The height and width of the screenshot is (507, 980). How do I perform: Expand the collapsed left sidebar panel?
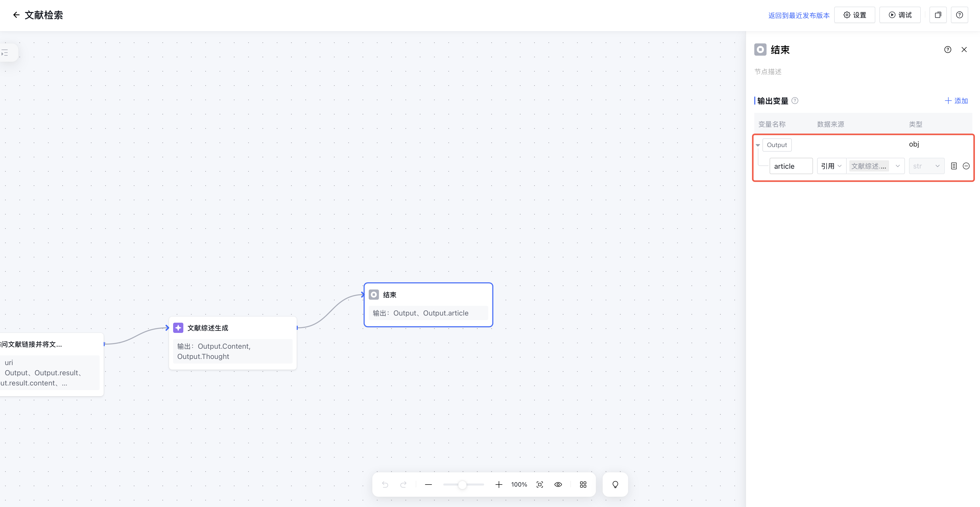coord(5,53)
